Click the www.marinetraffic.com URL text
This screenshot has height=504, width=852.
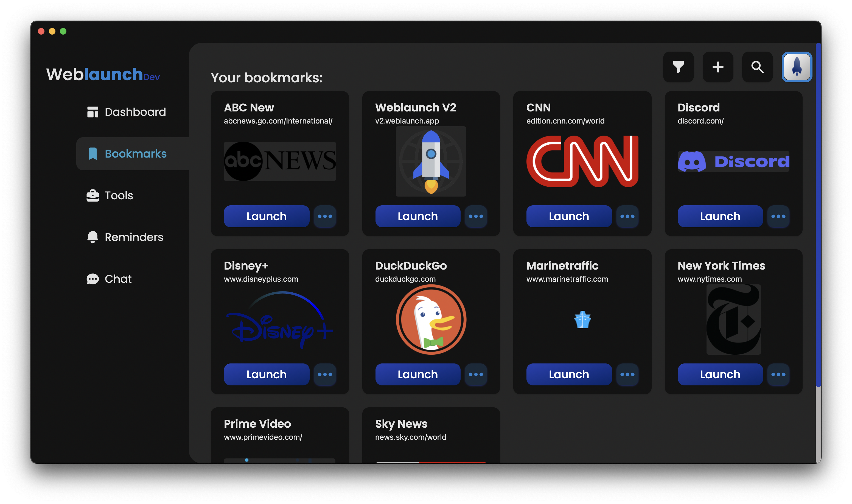[567, 279]
